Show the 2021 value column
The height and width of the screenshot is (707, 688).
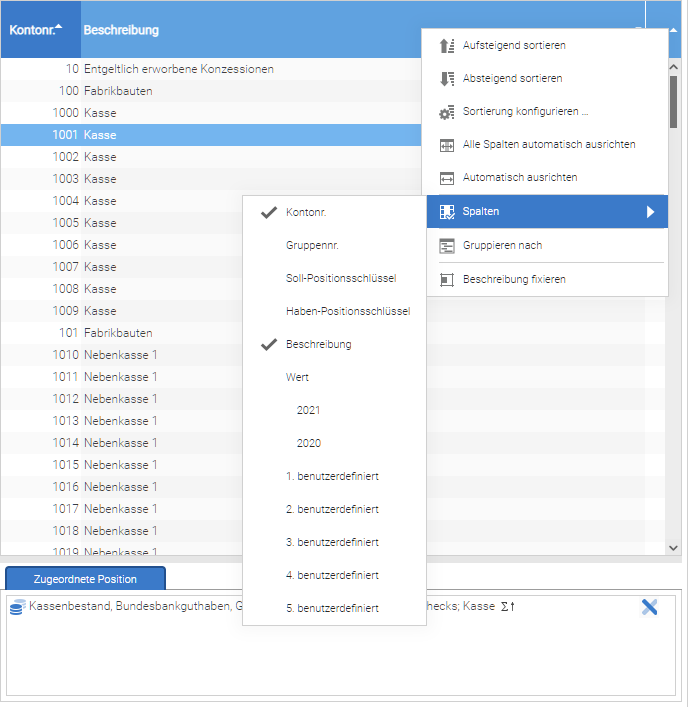[308, 410]
